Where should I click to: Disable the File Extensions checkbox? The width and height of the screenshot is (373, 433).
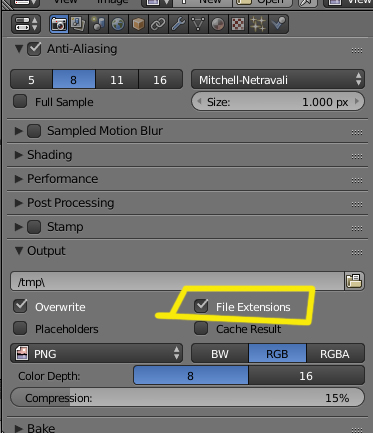(x=201, y=306)
